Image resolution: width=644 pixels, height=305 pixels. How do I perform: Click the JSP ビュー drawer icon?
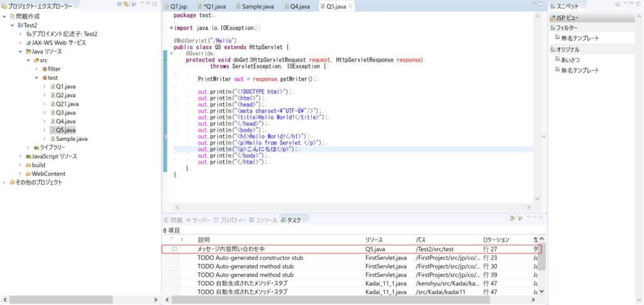(x=553, y=18)
